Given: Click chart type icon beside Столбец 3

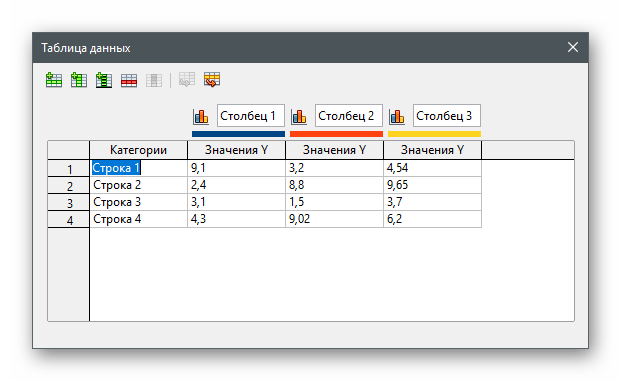Looking at the screenshot, I should 397,116.
